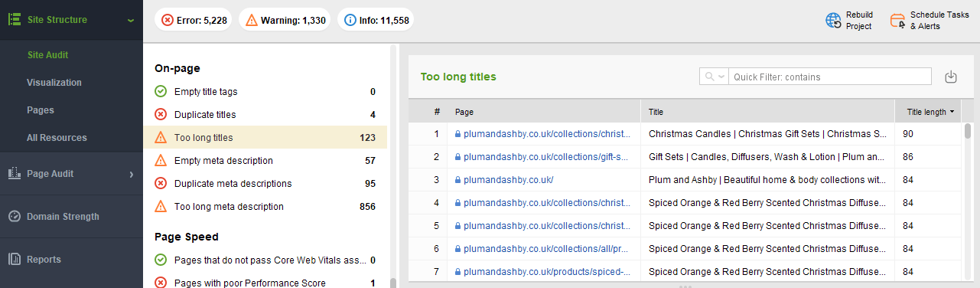Select title 'Christmas Candles | Christmas Gift Sets'
The height and width of the screenshot is (288, 980).
[x=768, y=134]
